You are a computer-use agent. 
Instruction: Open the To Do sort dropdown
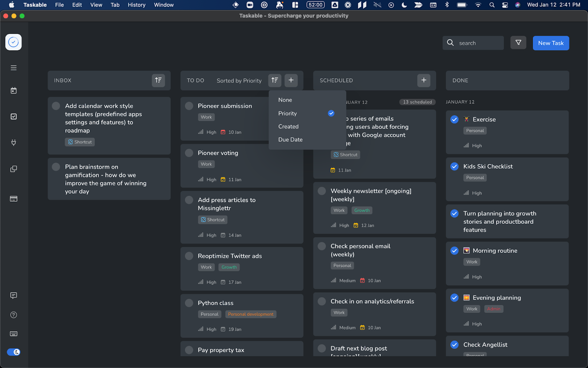[275, 80]
